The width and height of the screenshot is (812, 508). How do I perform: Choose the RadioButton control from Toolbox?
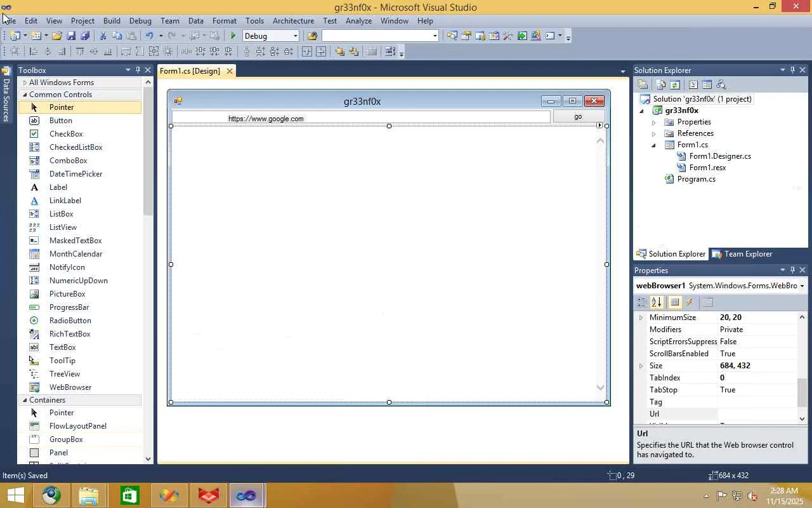[70, 321]
